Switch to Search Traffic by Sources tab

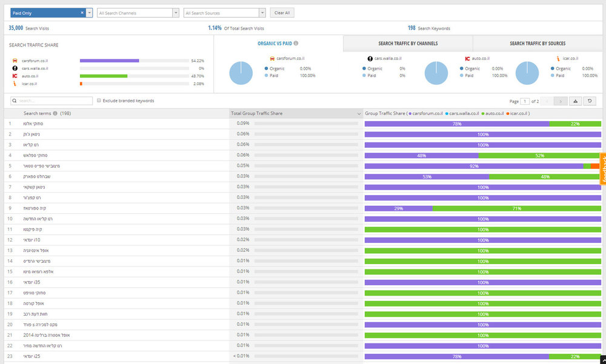[x=537, y=43]
